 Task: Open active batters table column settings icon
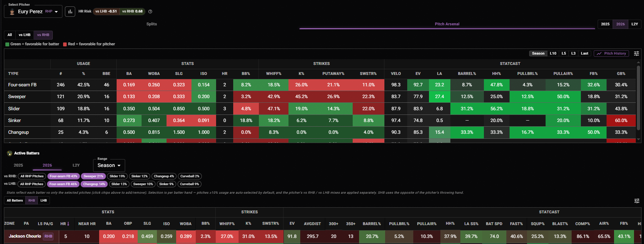[x=637, y=201]
